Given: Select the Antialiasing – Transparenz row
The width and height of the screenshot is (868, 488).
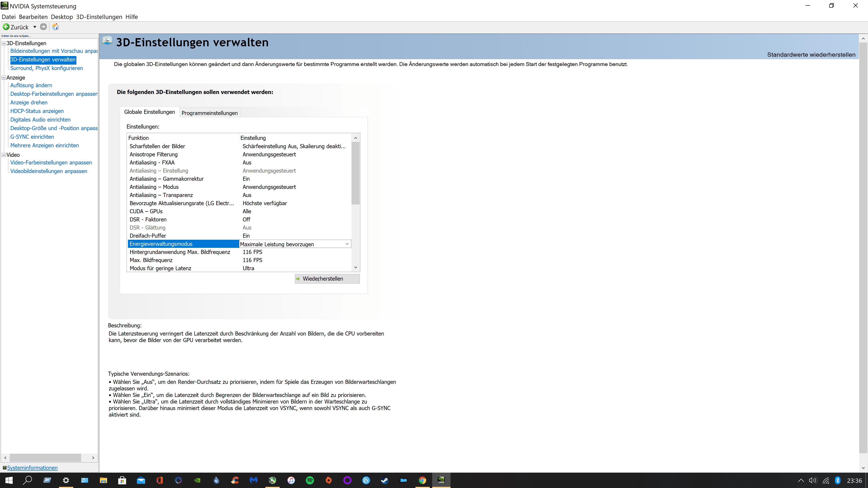Looking at the screenshot, I should [x=239, y=195].
